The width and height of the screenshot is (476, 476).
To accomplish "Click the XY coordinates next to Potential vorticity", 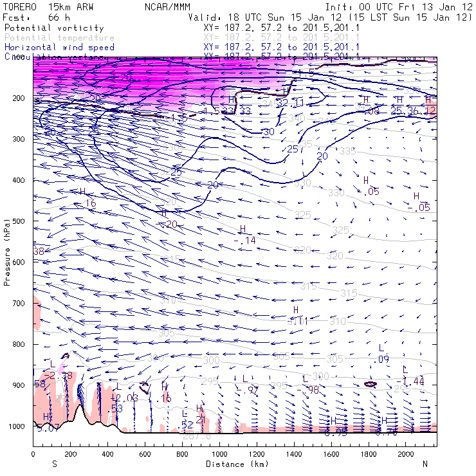I will 281,28.
